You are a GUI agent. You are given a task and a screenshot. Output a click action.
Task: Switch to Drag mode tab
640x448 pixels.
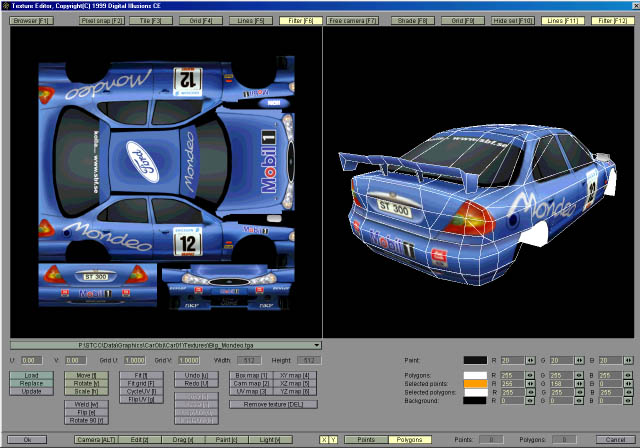tap(183, 439)
